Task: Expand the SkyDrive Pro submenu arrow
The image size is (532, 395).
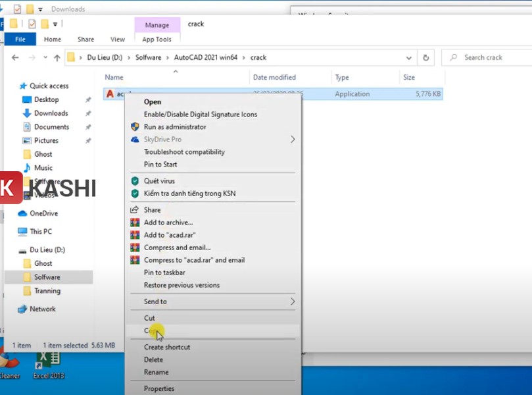Action: (x=292, y=140)
